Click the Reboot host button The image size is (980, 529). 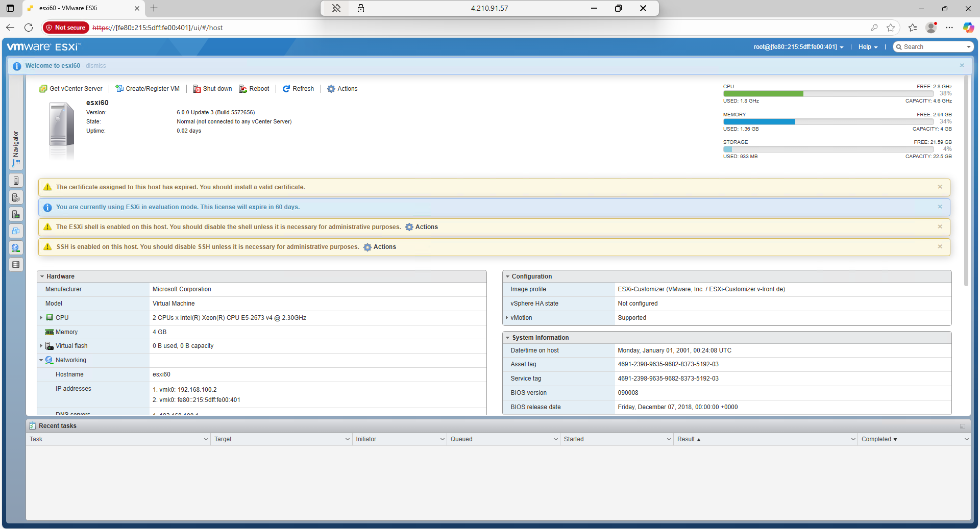[254, 89]
